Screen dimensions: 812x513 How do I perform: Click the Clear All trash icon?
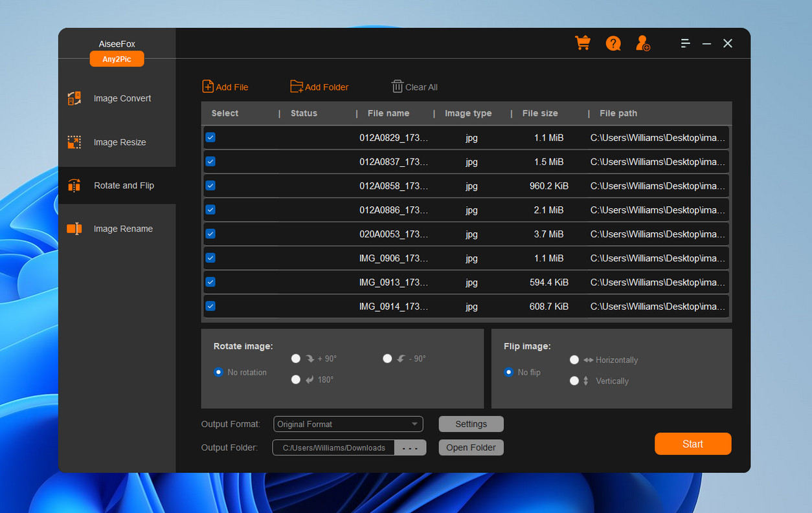coord(397,87)
